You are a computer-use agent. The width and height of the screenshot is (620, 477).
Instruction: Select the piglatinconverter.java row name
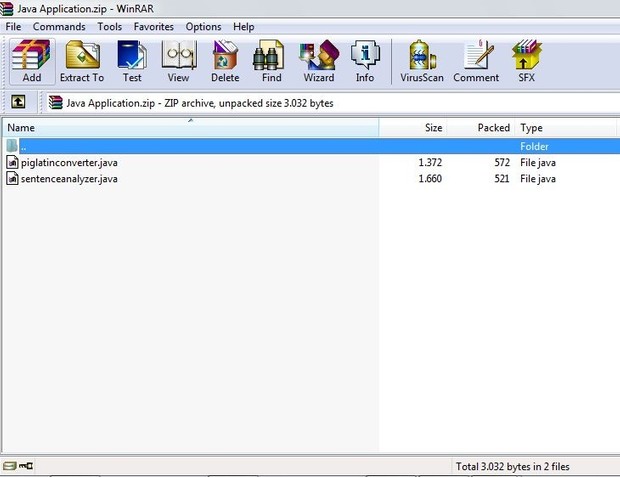(x=69, y=163)
